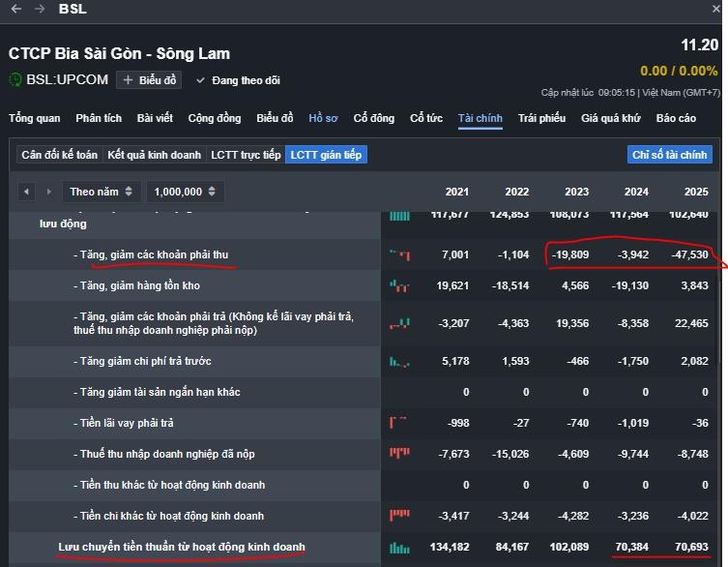728x567 pixels.
Task: Switch to the Cổ tức tab
Action: tap(426, 118)
